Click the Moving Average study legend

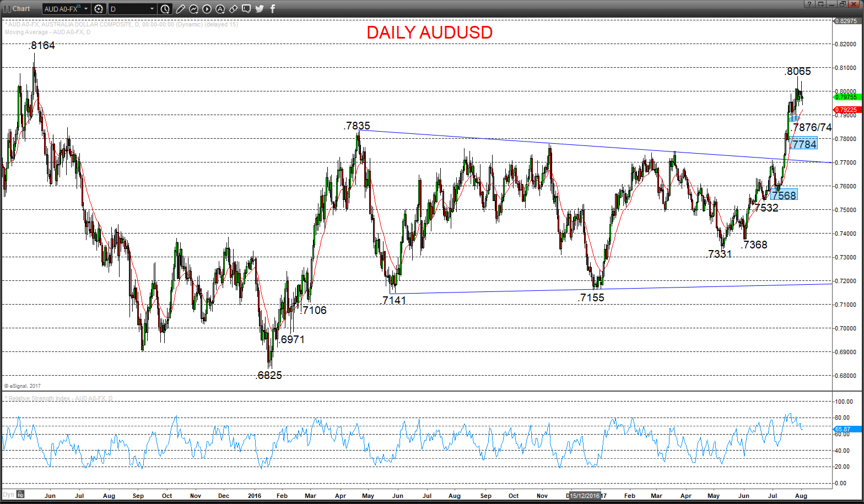(x=48, y=32)
